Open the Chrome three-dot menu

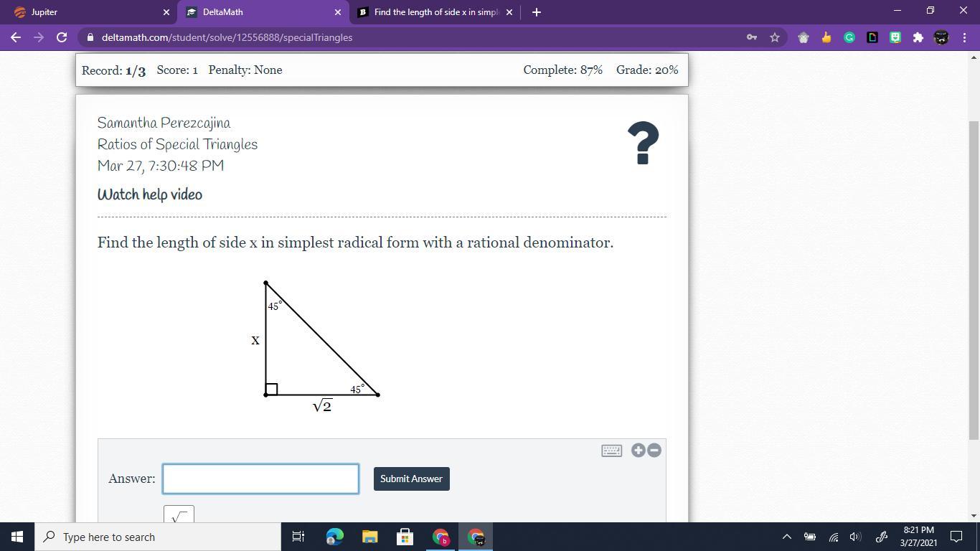(964, 37)
